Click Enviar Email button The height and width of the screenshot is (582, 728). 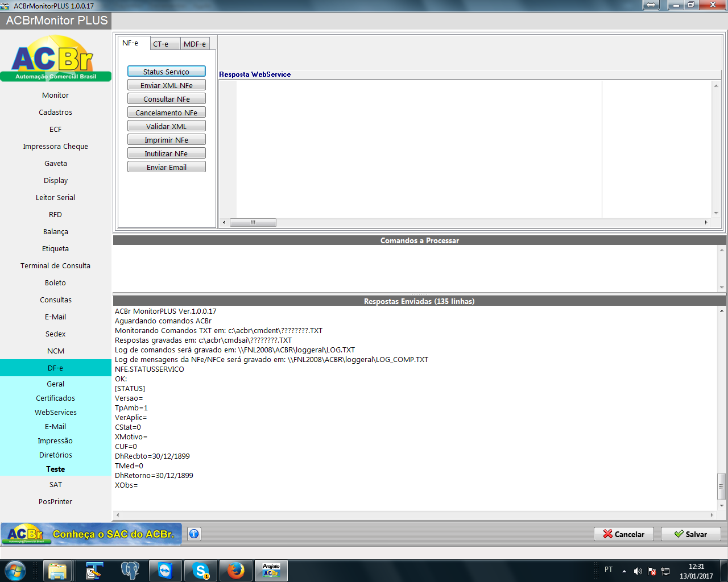point(167,167)
